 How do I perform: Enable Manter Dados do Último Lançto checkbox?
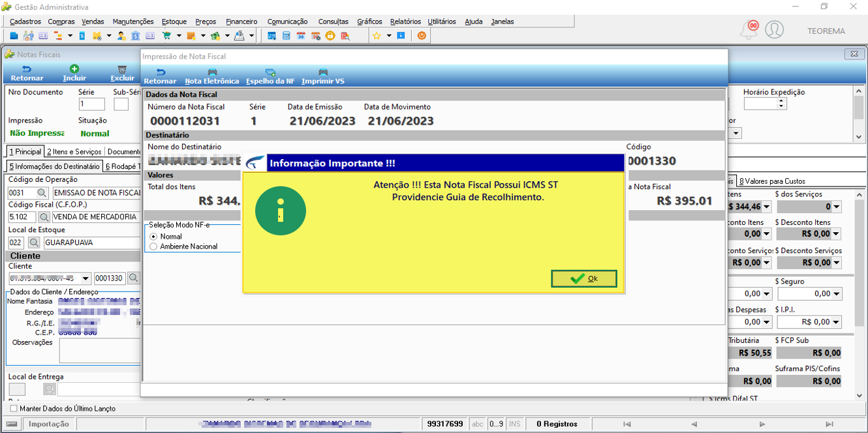(14, 408)
